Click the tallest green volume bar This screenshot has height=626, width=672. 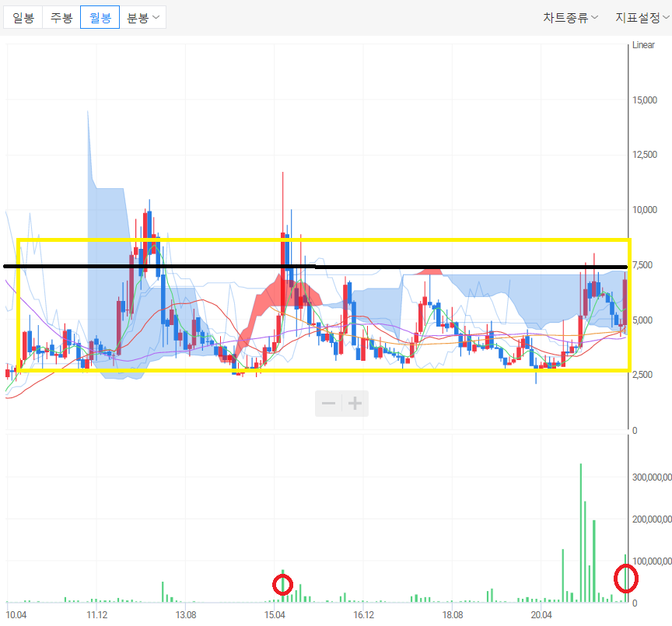click(581, 533)
